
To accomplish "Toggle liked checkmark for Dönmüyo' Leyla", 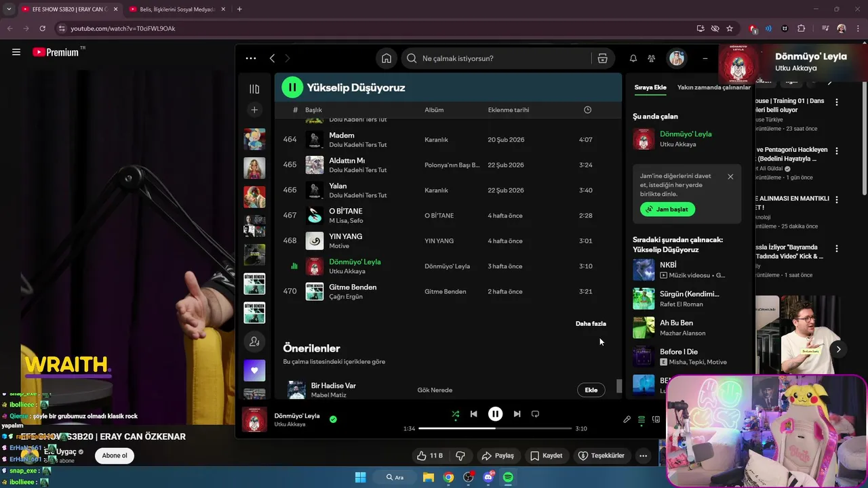I will tap(333, 419).
